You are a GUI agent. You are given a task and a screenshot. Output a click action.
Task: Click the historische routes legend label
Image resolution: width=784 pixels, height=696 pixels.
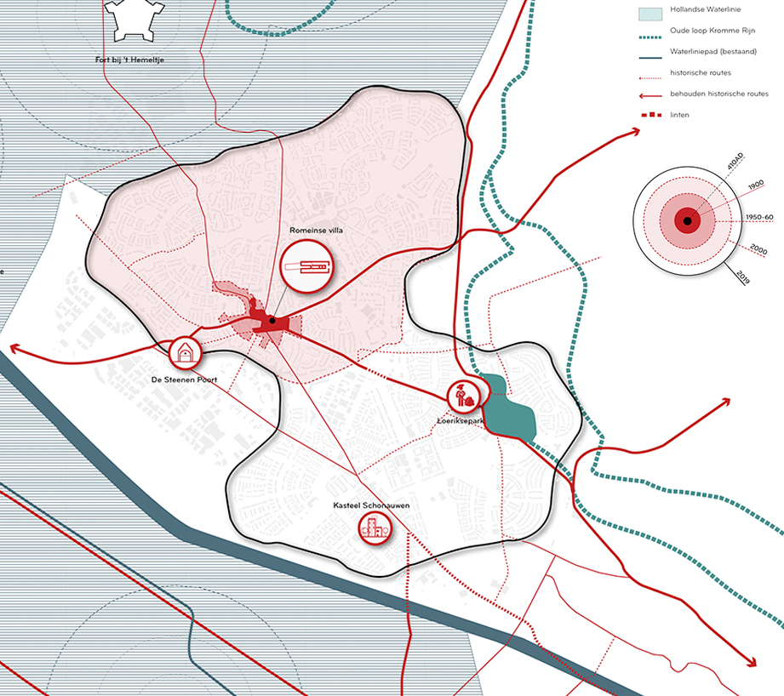point(701,73)
